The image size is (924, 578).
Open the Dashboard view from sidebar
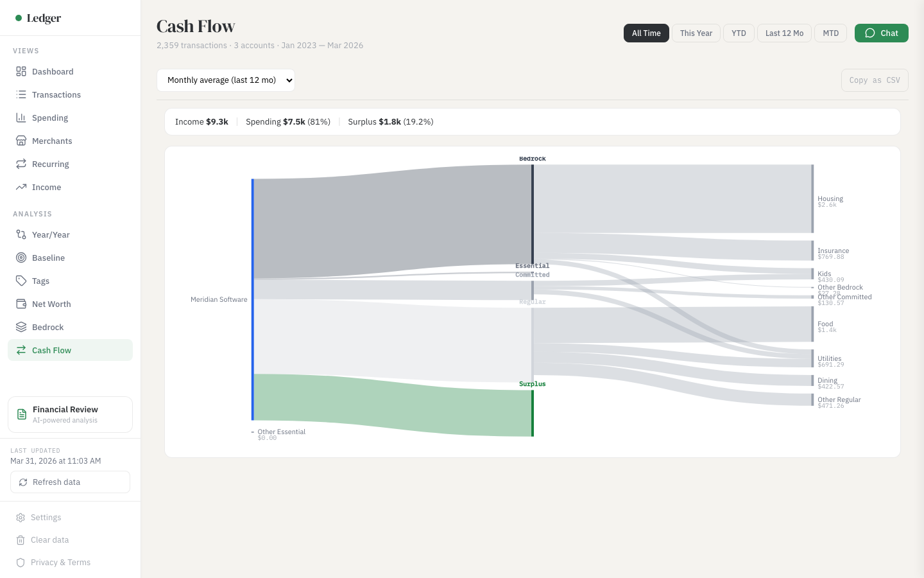coord(53,71)
